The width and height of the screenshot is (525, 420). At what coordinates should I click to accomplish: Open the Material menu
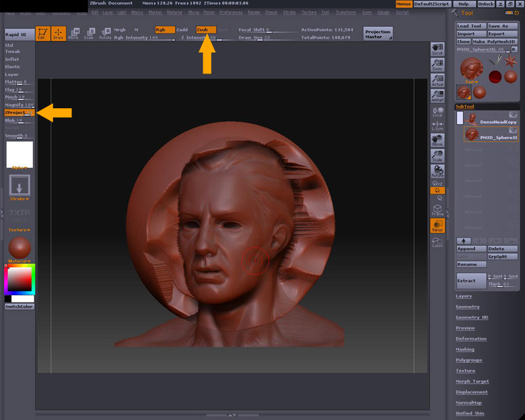click(x=174, y=12)
